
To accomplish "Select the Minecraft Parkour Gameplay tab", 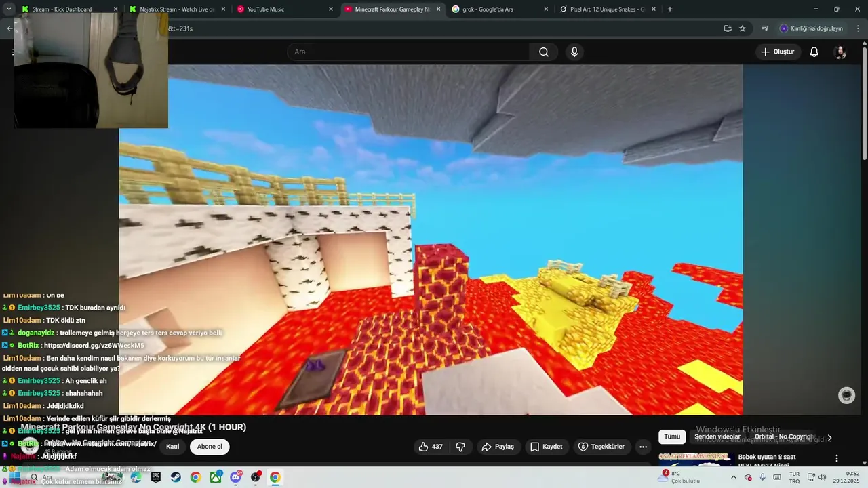I will pyautogui.click(x=393, y=9).
